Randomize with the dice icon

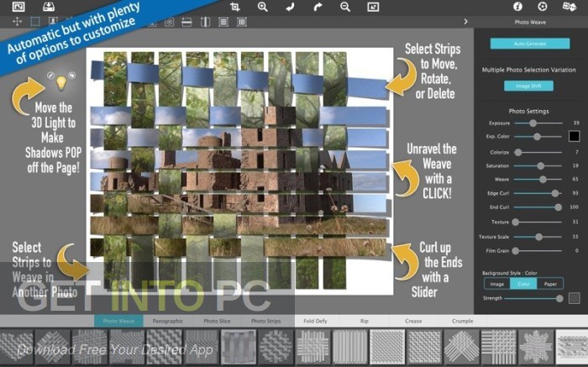tap(569, 7)
